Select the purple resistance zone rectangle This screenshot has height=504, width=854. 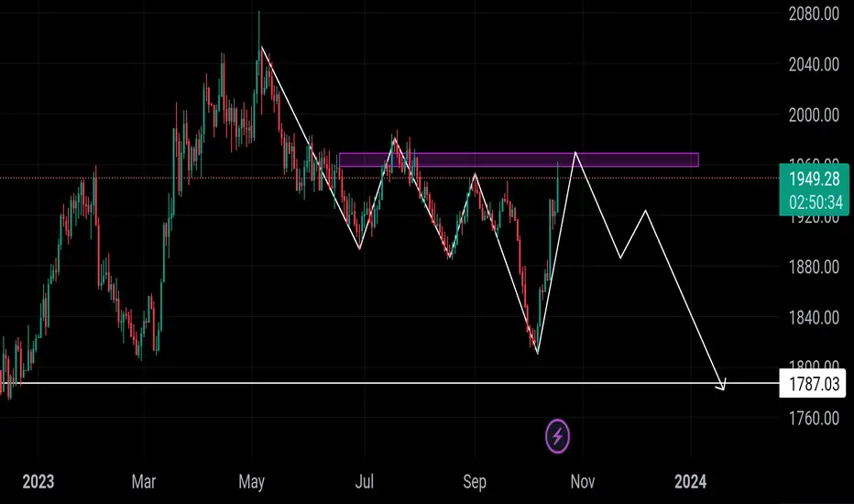pyautogui.click(x=519, y=159)
